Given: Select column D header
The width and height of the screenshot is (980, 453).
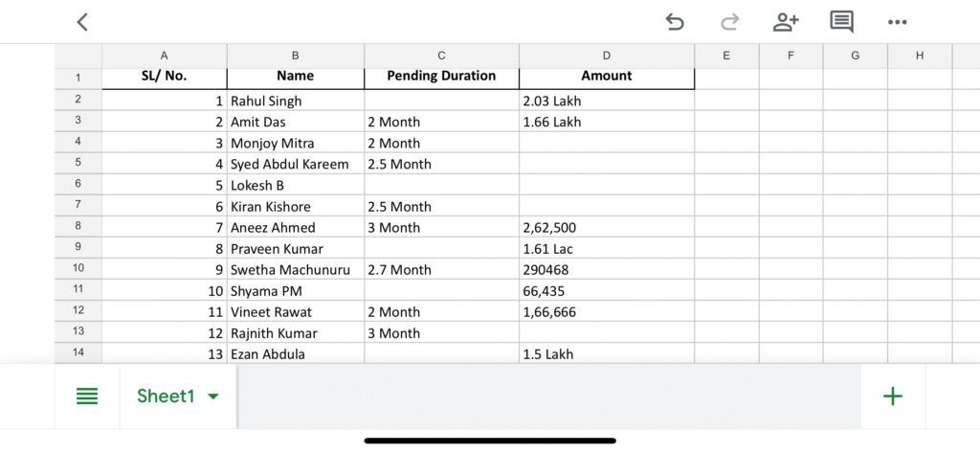Looking at the screenshot, I should point(607,56).
